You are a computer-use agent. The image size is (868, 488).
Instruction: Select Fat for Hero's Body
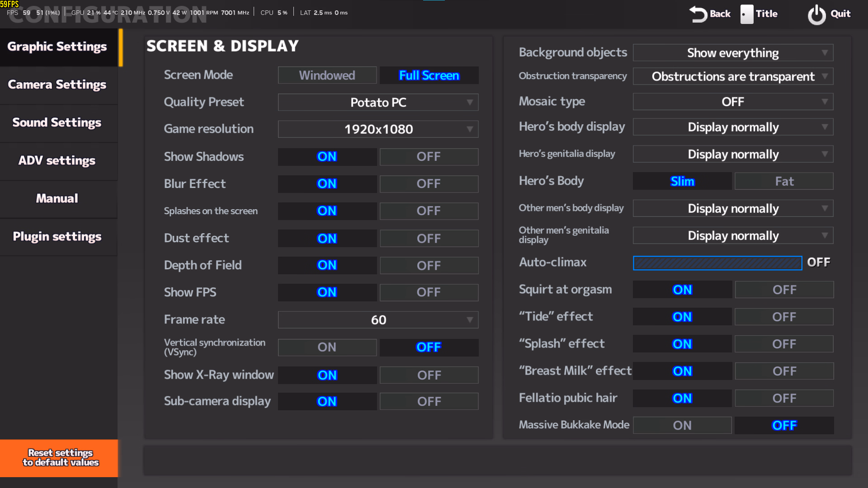click(x=784, y=181)
